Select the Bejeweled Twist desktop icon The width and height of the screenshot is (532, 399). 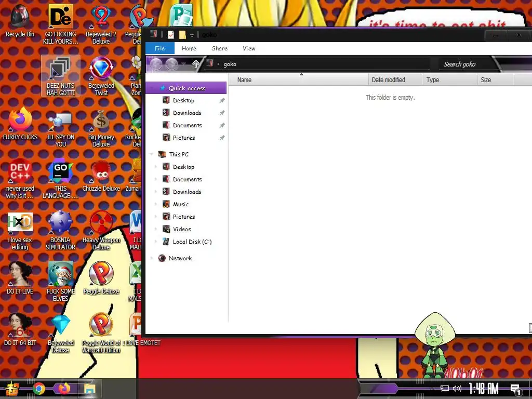(101, 76)
